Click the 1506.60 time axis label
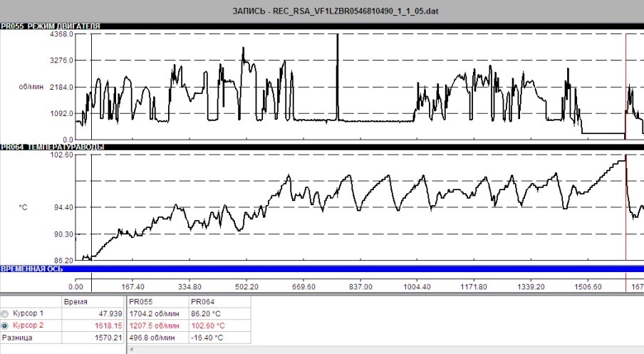644x354 pixels. [588, 286]
